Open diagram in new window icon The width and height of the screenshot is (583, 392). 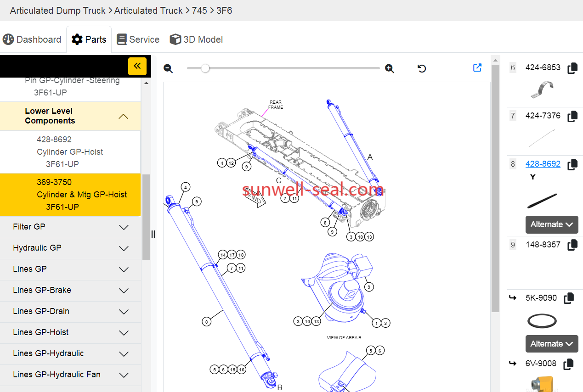(477, 68)
